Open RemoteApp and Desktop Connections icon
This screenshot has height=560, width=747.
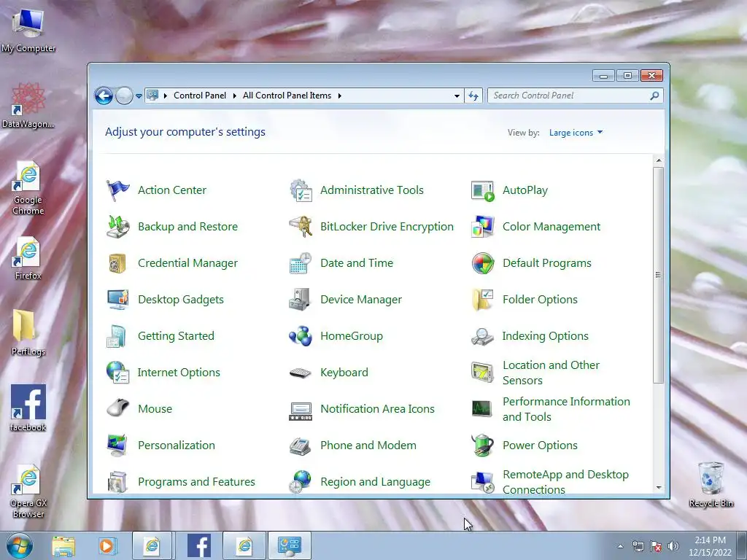(x=483, y=481)
